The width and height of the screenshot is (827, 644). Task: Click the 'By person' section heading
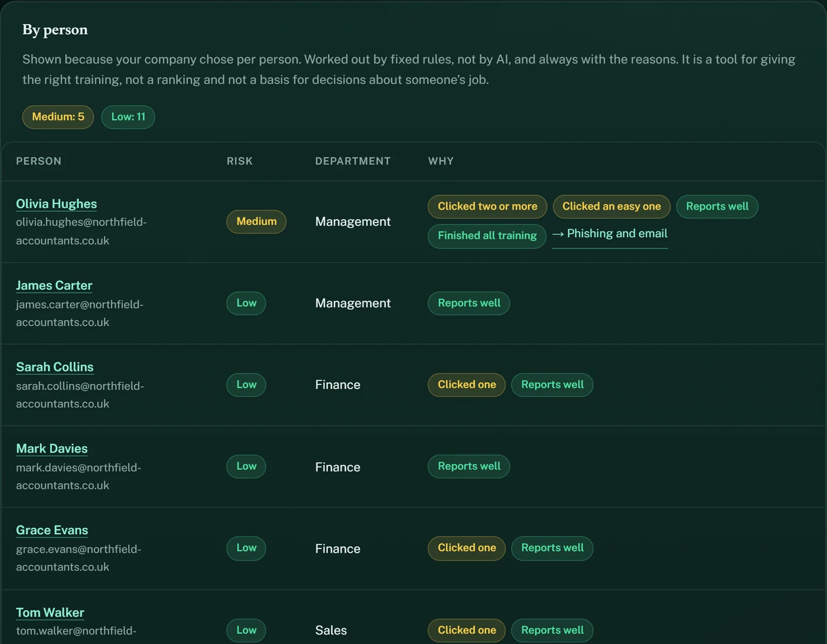[x=55, y=30]
